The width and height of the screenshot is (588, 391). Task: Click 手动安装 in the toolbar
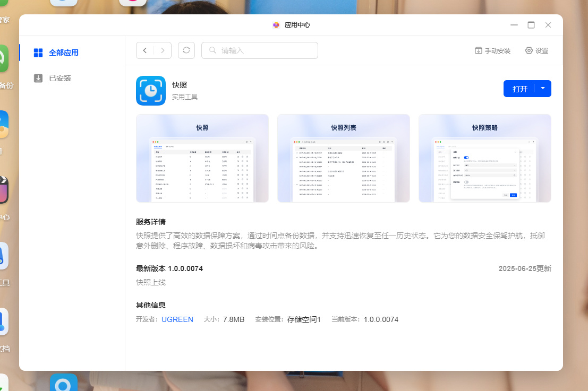click(x=493, y=50)
